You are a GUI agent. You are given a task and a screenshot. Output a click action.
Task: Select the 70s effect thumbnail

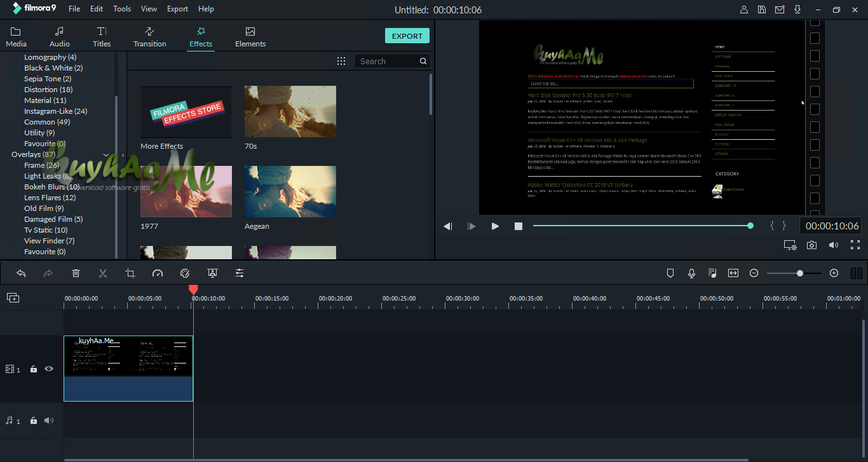290,112
